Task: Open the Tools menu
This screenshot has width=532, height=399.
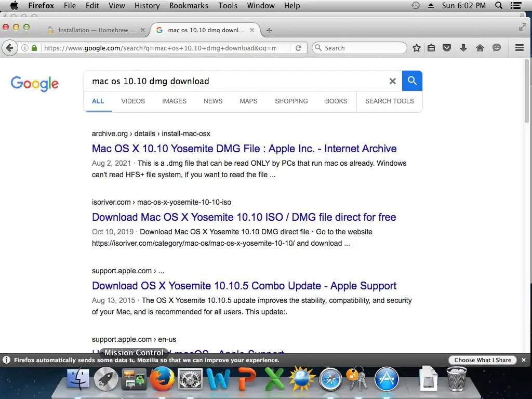Action: click(x=228, y=6)
